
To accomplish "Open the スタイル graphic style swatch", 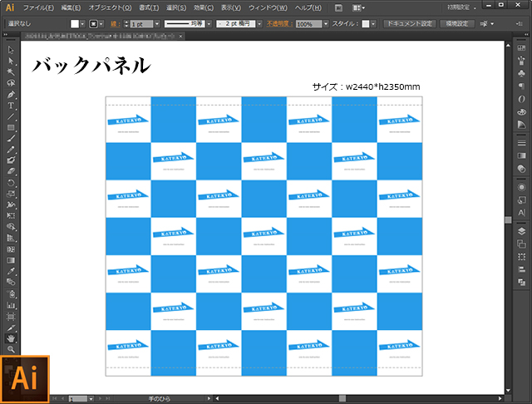I will pos(366,24).
